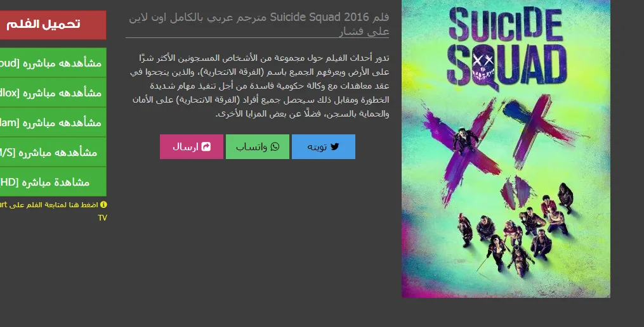Screen dimensions: 644x327
Task: Share via the blue تويته button label
Action: (x=317, y=147)
